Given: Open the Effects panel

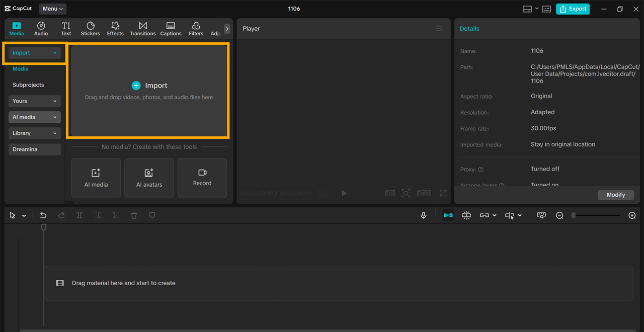Looking at the screenshot, I should tap(115, 29).
